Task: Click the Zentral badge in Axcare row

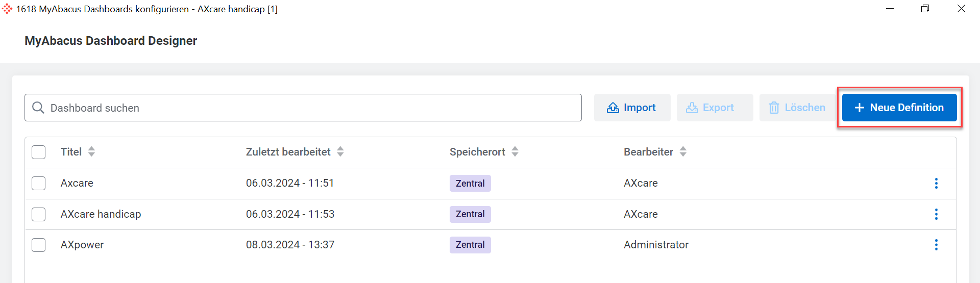Action: [x=470, y=184]
